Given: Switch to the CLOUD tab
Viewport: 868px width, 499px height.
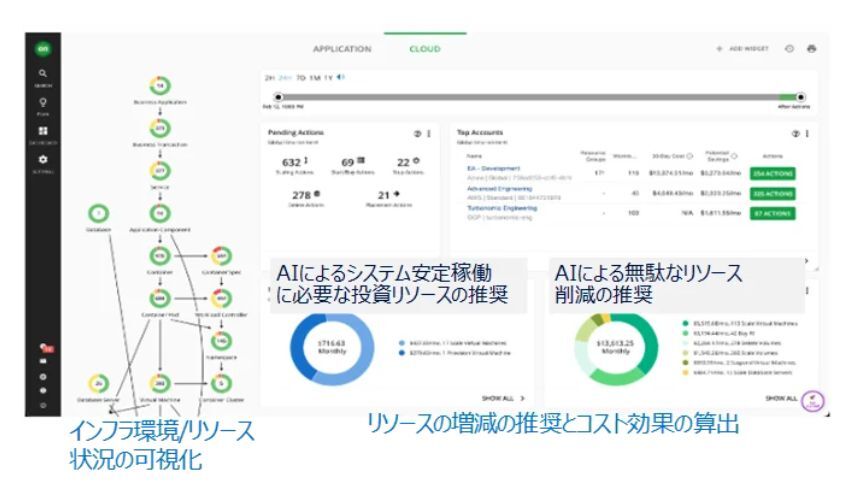Looking at the screenshot, I should [x=425, y=49].
